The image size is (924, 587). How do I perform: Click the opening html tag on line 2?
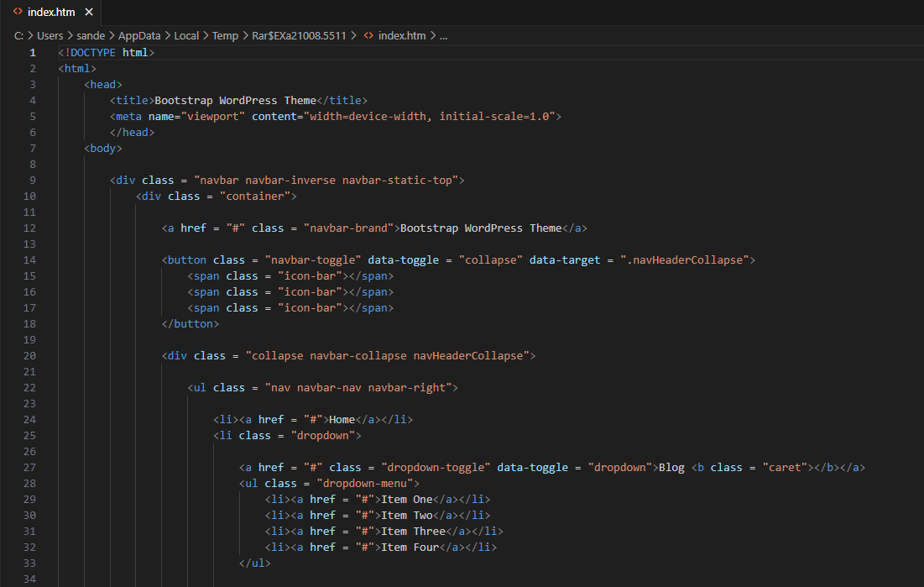77,68
